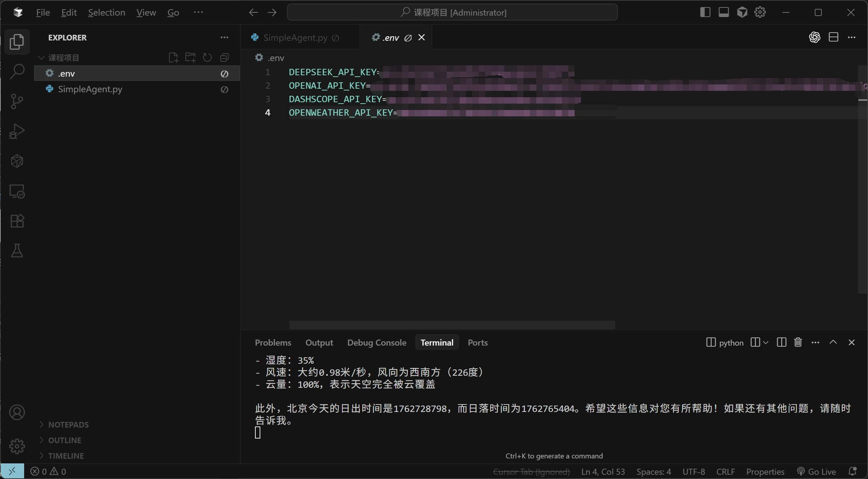Screen dimensions: 868x479
Task: Click Ln 4, Col 53 status item
Action: point(603,472)
